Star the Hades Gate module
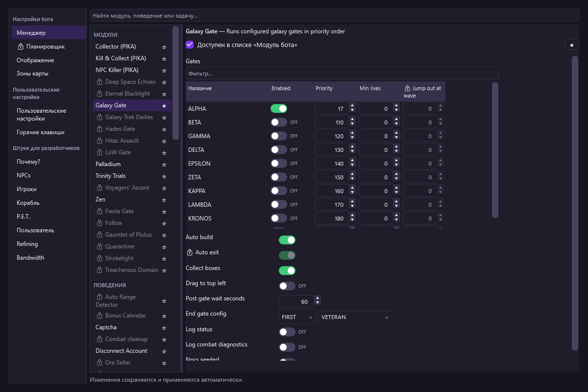588x392 pixels. pos(164,129)
